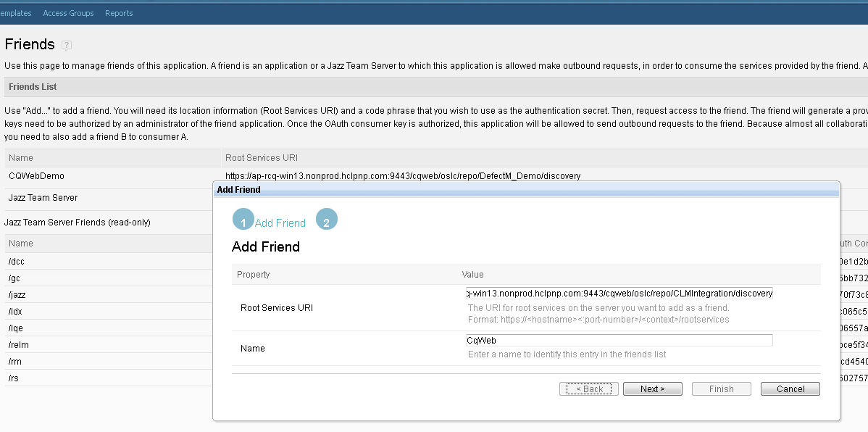The width and height of the screenshot is (868, 432).
Task: Select the /relm entry in friends list
Action: [x=18, y=345]
